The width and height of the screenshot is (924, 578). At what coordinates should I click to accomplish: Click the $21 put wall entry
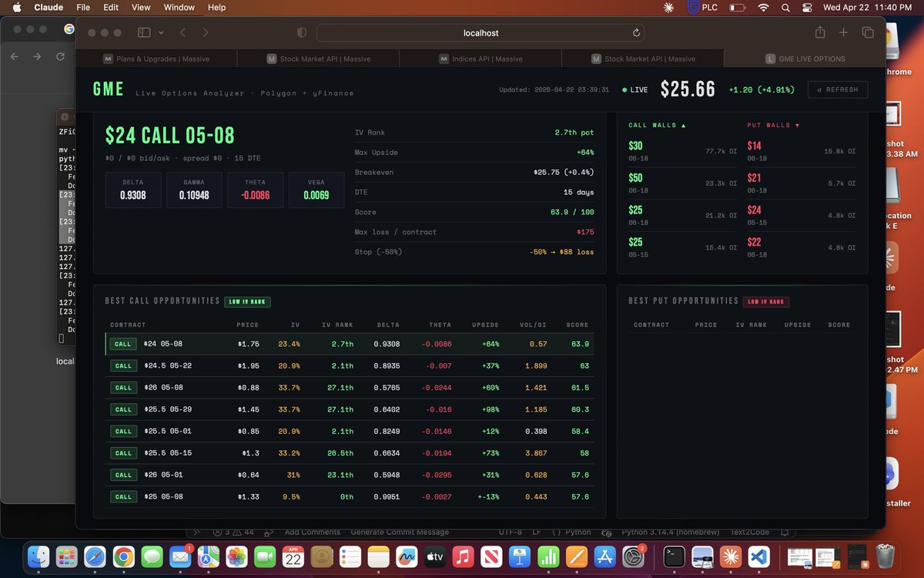pyautogui.click(x=801, y=182)
